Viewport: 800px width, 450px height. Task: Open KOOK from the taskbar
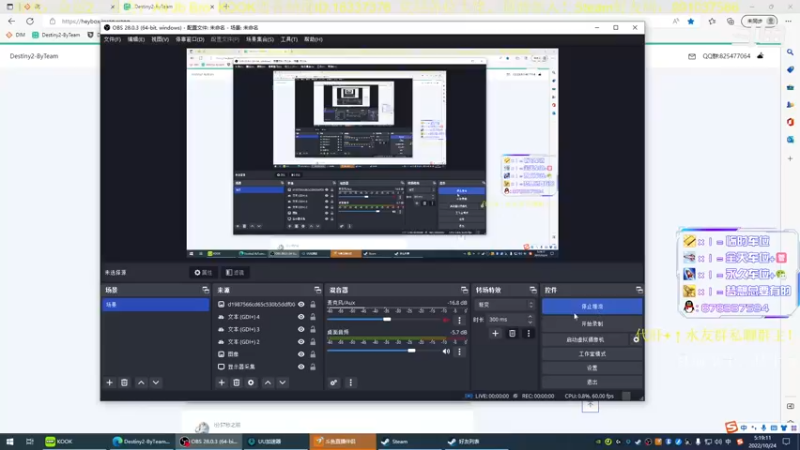click(x=59, y=441)
